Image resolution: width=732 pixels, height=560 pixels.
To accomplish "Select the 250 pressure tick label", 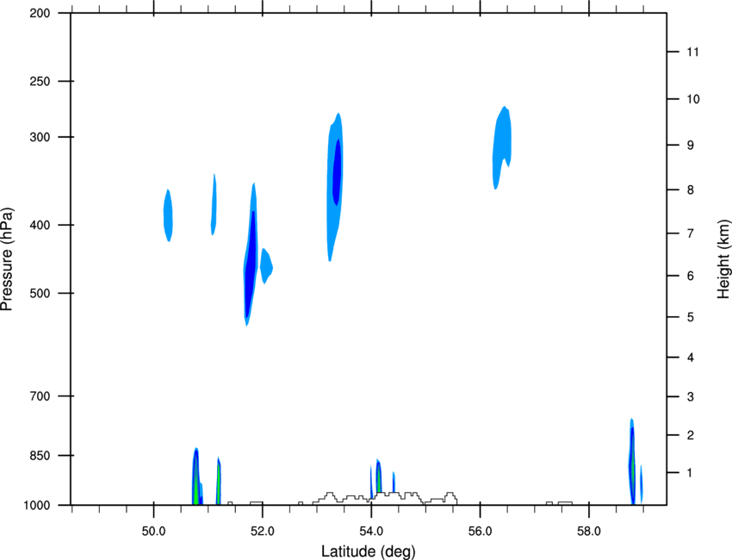I will pos(40,82).
